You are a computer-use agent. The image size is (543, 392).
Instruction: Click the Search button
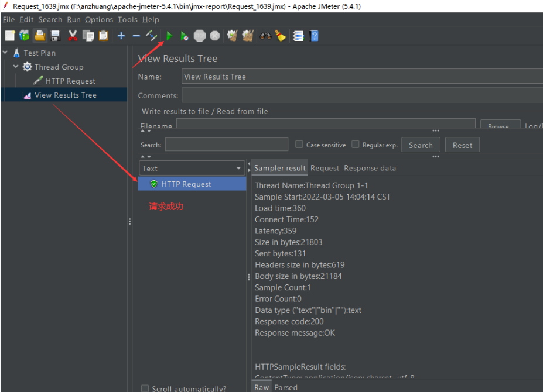tap(421, 145)
